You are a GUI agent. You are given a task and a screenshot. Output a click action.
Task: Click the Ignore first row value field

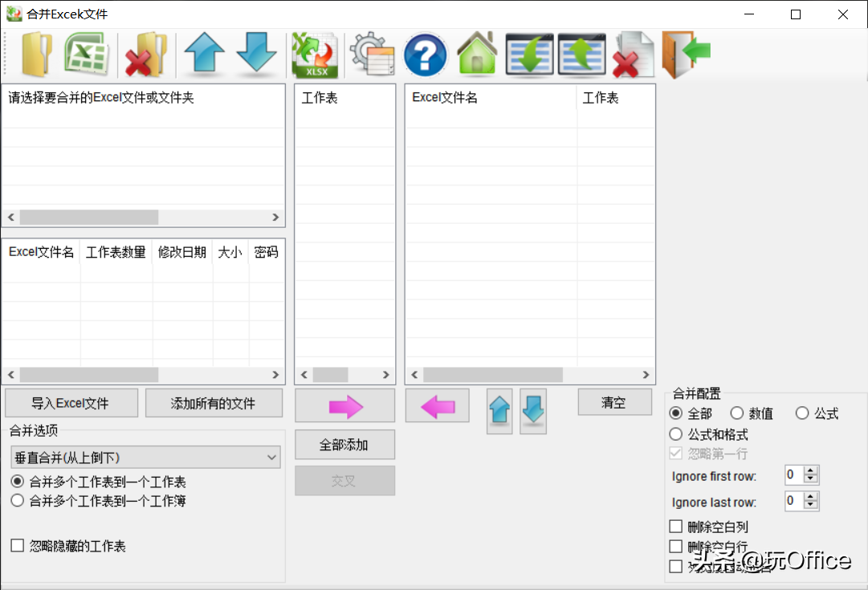[795, 475]
